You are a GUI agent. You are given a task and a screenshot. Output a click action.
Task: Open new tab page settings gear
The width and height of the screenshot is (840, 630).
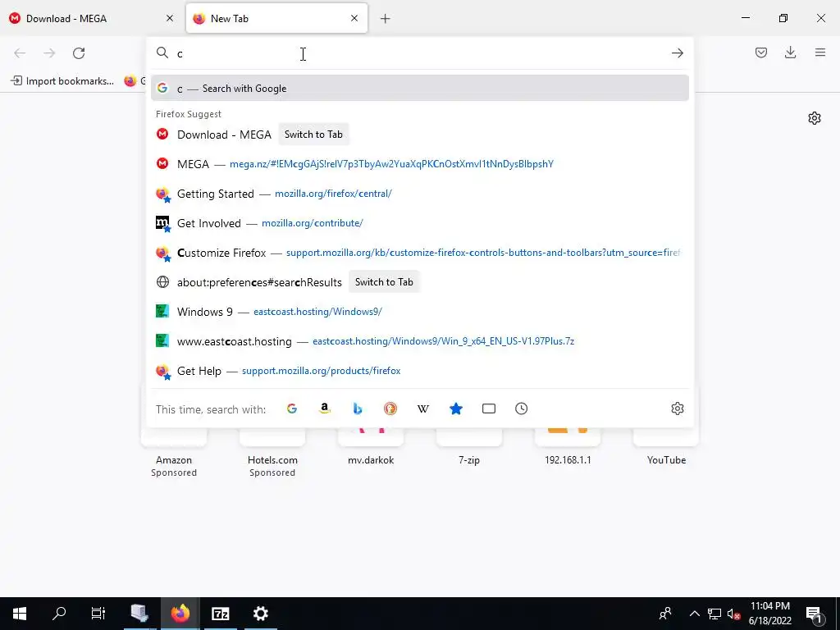coord(815,118)
